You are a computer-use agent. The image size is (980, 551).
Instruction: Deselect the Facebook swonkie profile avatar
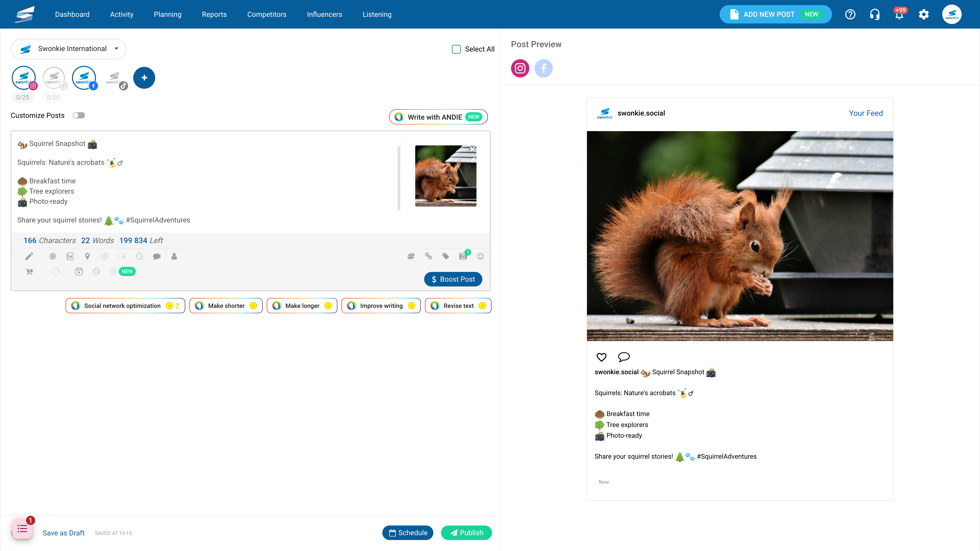pos(84,78)
